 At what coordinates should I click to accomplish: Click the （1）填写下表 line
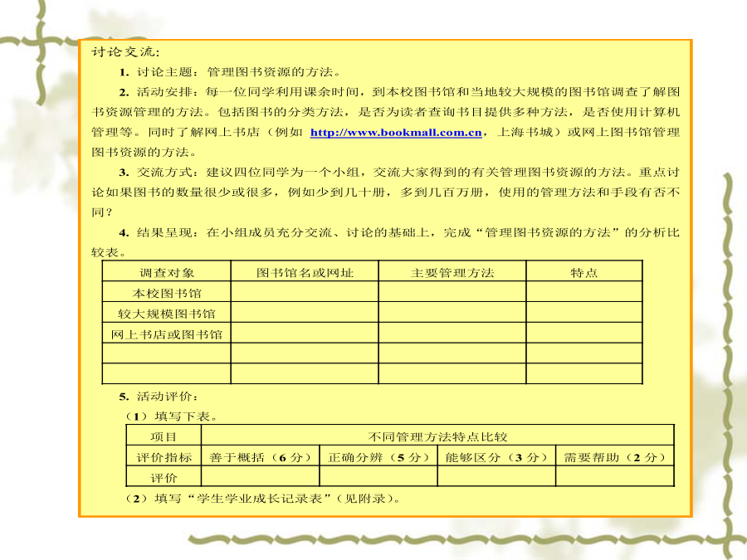[172, 416]
